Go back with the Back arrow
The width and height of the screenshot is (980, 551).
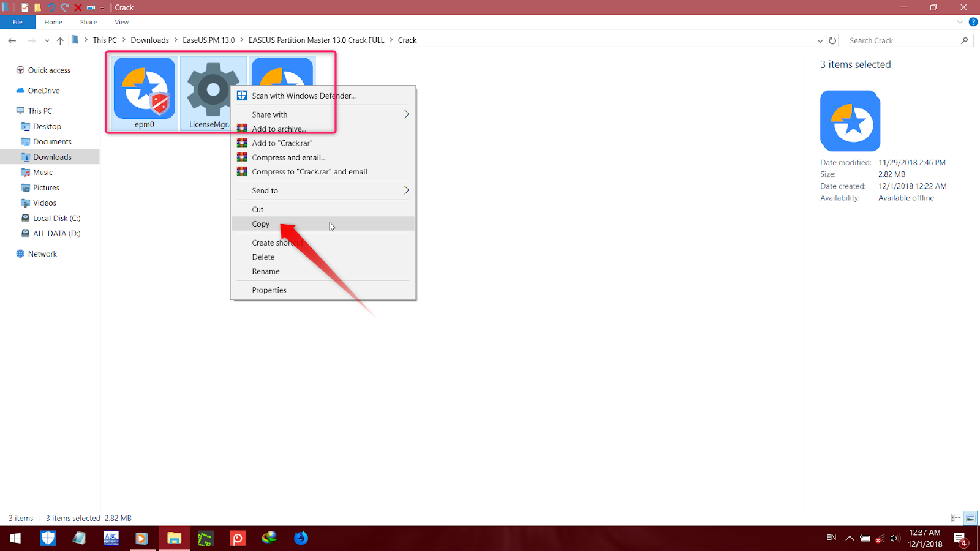(12, 40)
